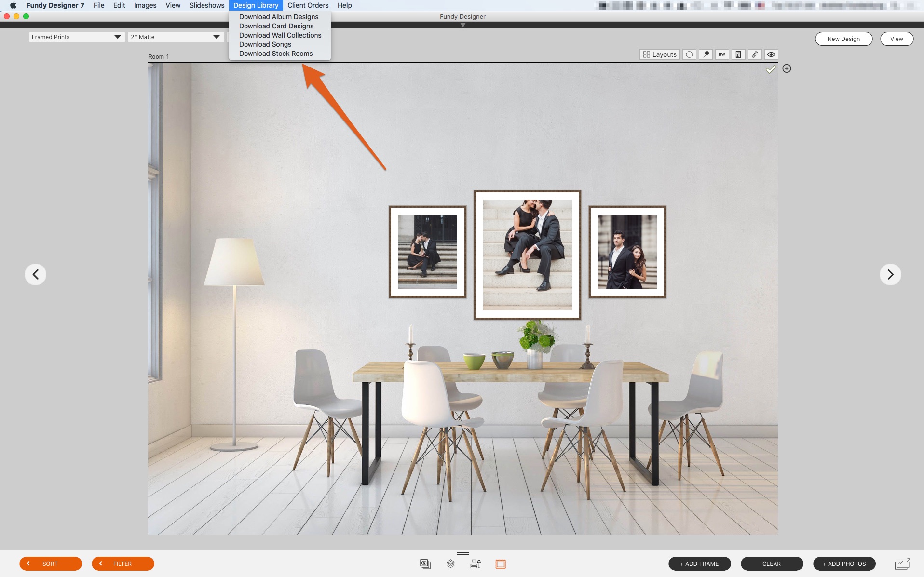The height and width of the screenshot is (577, 924).
Task: Expand the 2" Matte dropdown
Action: 175,37
